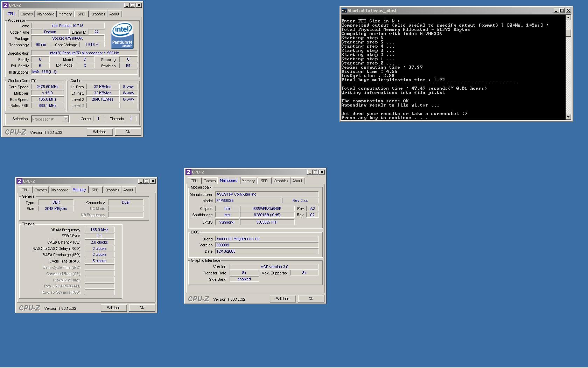Click the chipset i865P/PE/G/i848P field
Image resolution: width=588 pixels, height=368 pixels.
267,209
